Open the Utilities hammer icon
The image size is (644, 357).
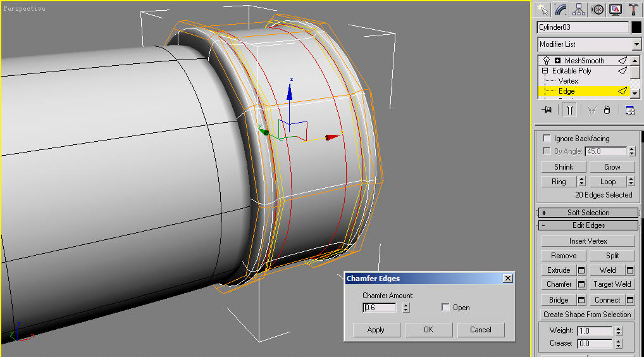pyautogui.click(x=633, y=9)
